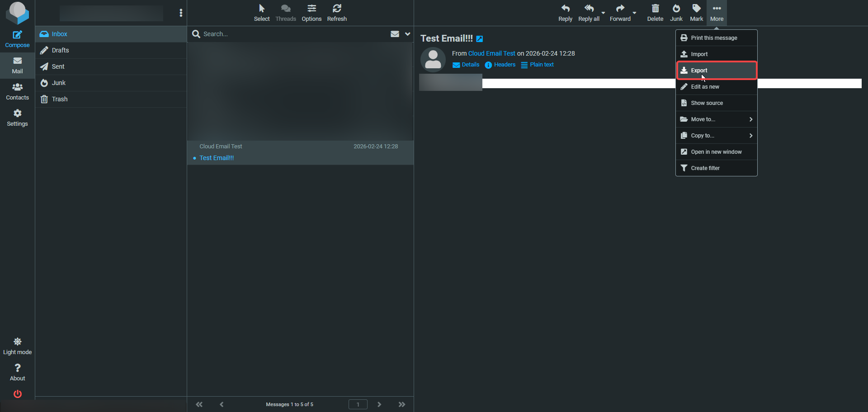Open the folder actions three-dot menu

point(181,13)
